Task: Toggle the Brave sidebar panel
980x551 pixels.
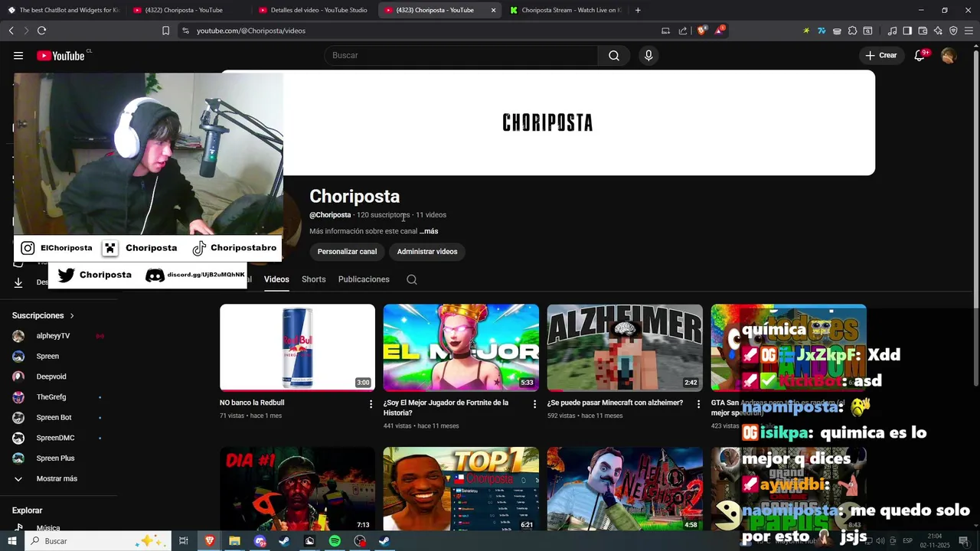Action: point(907,31)
